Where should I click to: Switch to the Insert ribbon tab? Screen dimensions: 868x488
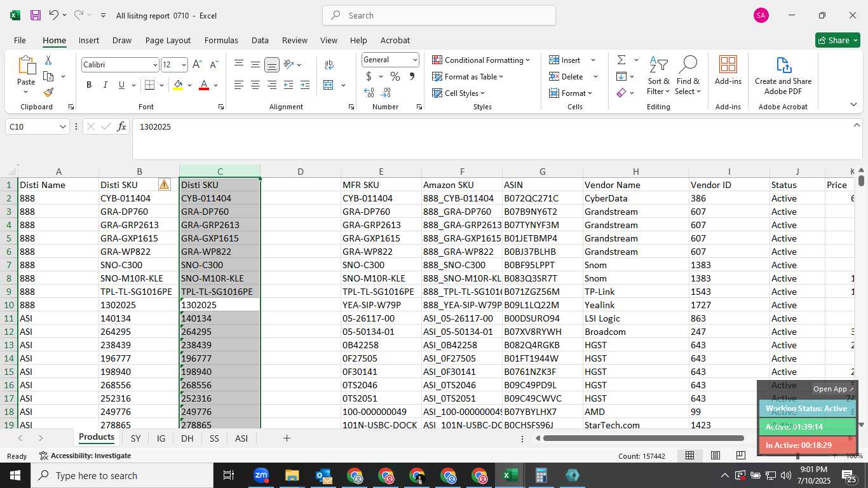pyautogui.click(x=89, y=40)
